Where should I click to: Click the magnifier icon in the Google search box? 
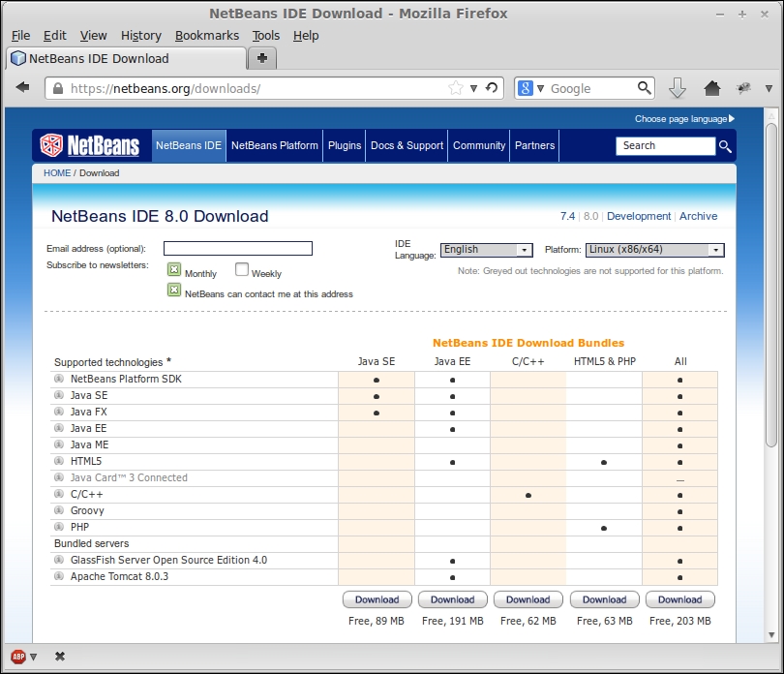[x=645, y=87]
